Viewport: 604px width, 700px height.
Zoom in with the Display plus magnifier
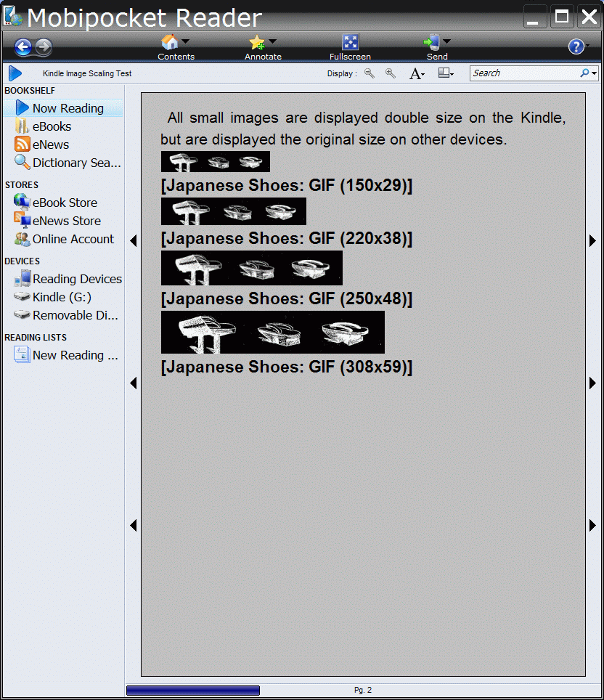coord(391,73)
